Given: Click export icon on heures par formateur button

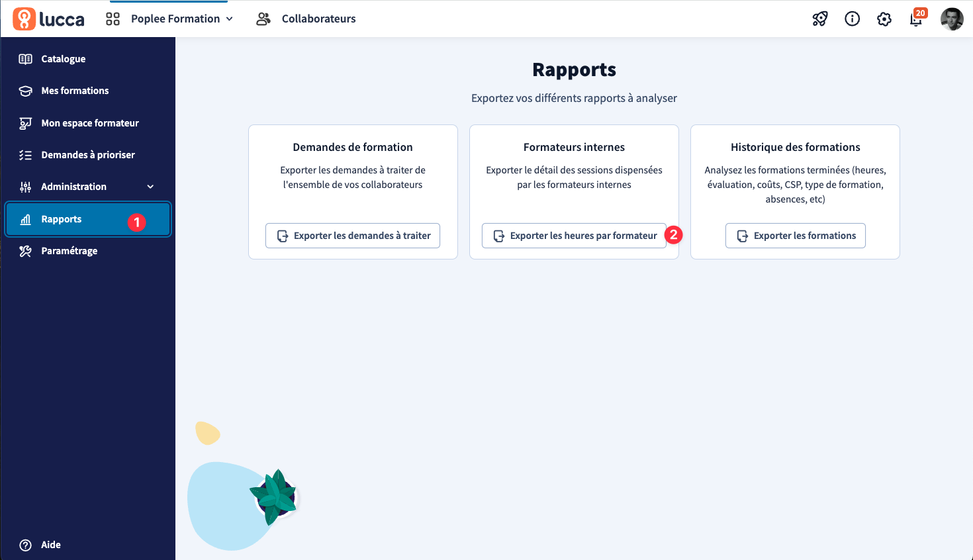Looking at the screenshot, I should (499, 236).
